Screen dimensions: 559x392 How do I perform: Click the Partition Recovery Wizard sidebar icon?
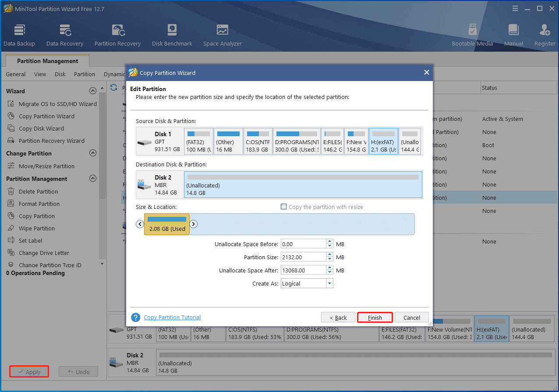click(11, 141)
